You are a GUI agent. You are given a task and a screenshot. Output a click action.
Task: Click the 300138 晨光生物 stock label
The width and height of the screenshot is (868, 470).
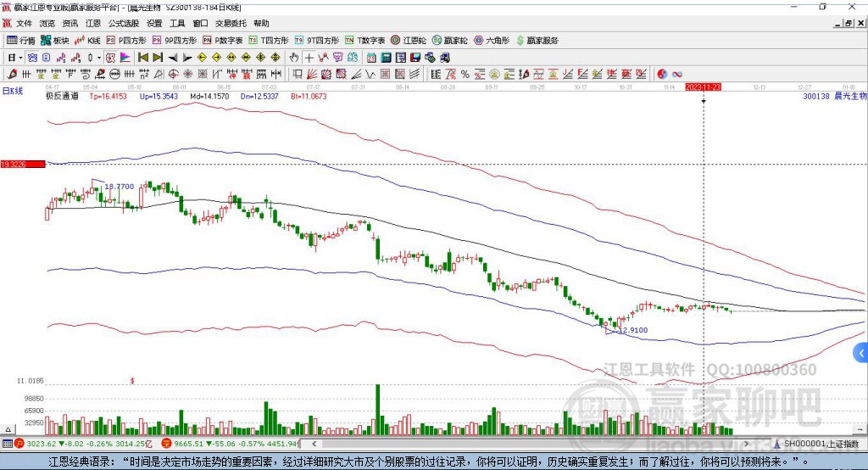[x=835, y=97]
